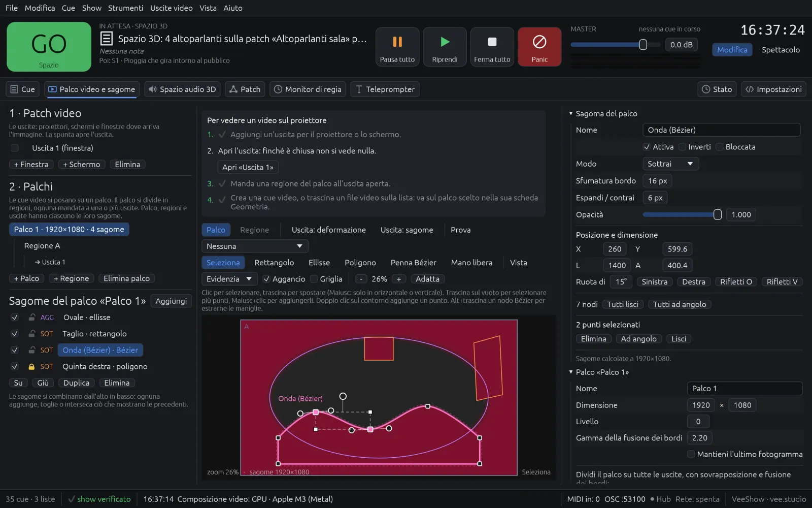Open the Evidenzia dropdown
The image size is (812, 508).
pos(229,279)
